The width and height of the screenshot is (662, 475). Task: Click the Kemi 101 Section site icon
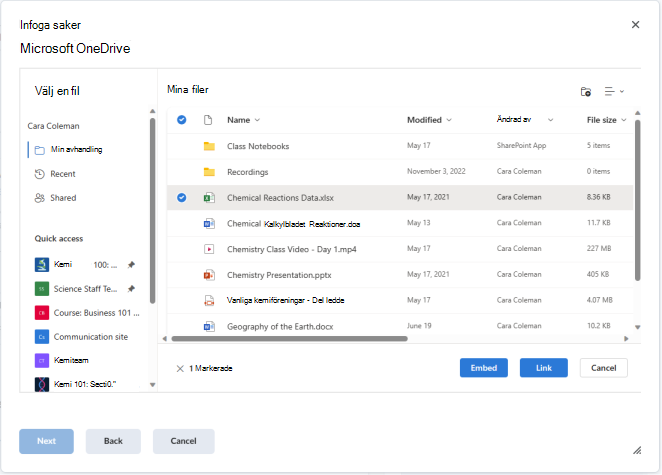click(42, 384)
